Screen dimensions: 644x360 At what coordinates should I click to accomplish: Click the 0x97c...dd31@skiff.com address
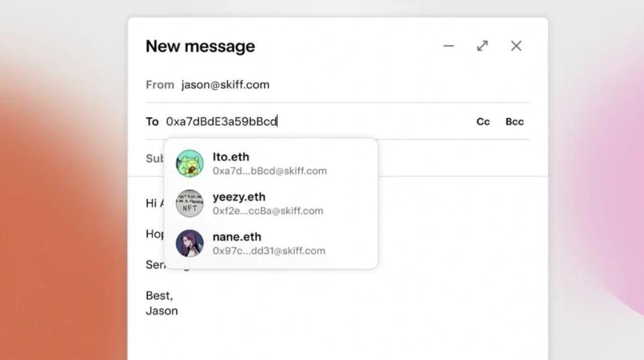(x=269, y=251)
